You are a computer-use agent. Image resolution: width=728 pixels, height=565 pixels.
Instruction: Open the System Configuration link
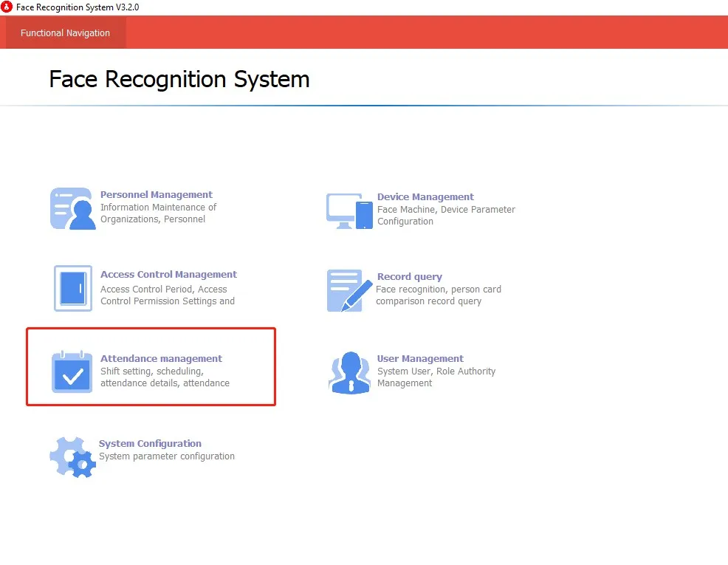click(150, 443)
